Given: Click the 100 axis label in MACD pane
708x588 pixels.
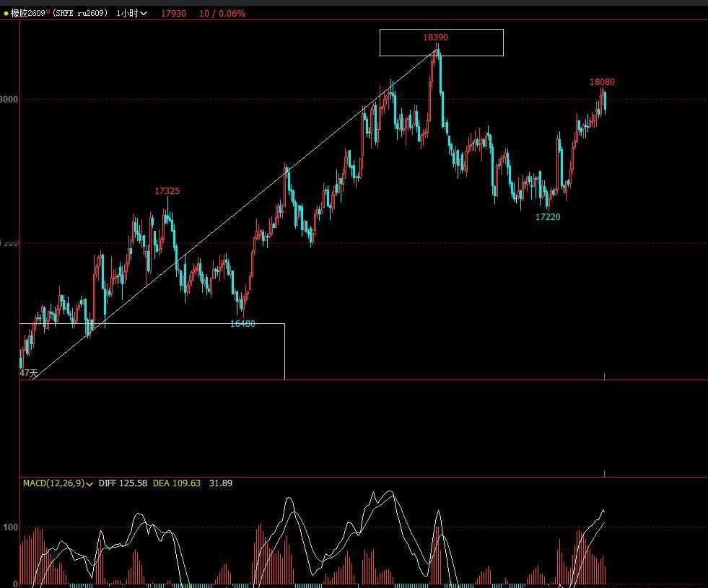Looking at the screenshot, I should coord(10,527).
